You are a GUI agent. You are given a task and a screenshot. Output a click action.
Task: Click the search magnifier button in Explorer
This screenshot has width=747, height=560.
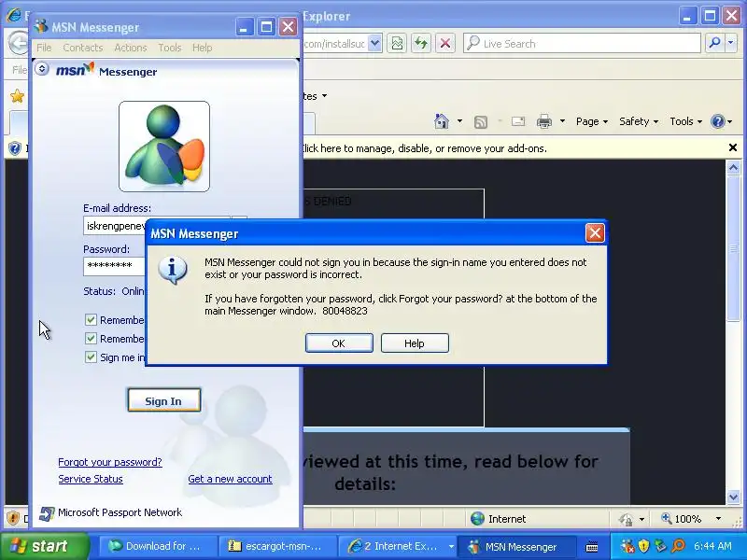(714, 43)
